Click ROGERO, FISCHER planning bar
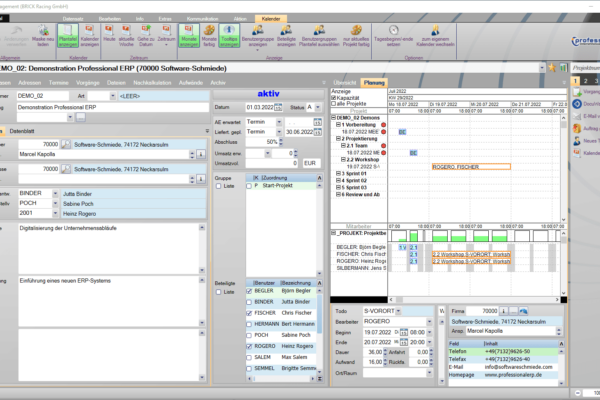 click(471, 167)
